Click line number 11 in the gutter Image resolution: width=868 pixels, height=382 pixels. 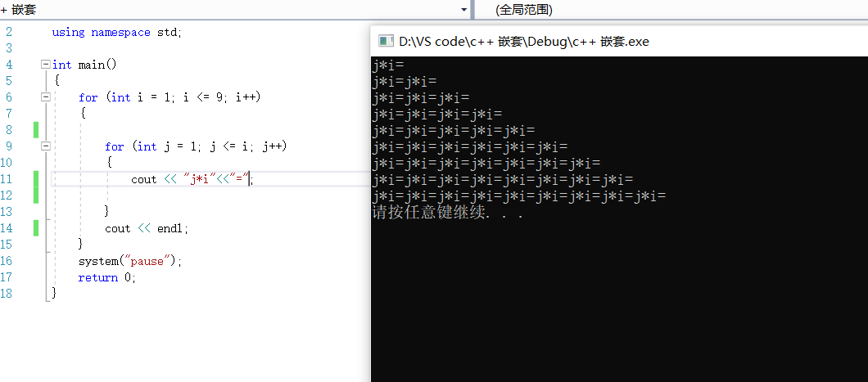8,179
